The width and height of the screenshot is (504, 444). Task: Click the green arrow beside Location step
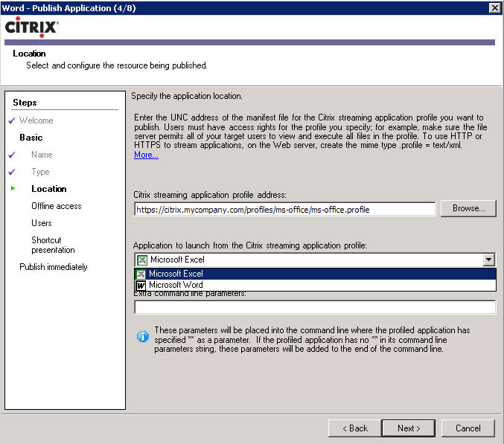pos(13,188)
